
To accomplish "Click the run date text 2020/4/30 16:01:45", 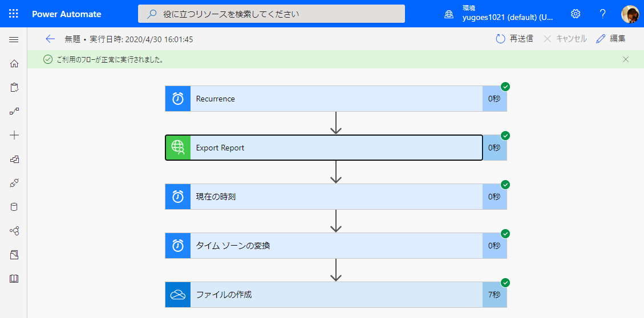I will point(159,39).
